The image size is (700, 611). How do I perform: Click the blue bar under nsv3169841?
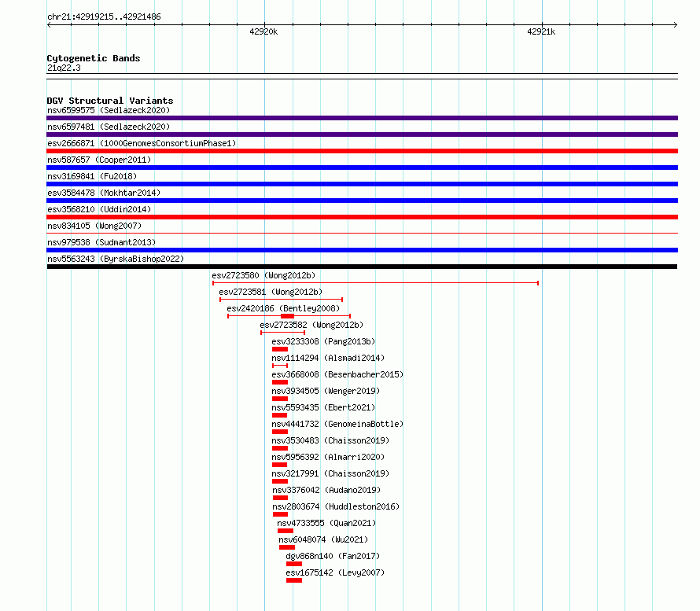(x=362, y=184)
